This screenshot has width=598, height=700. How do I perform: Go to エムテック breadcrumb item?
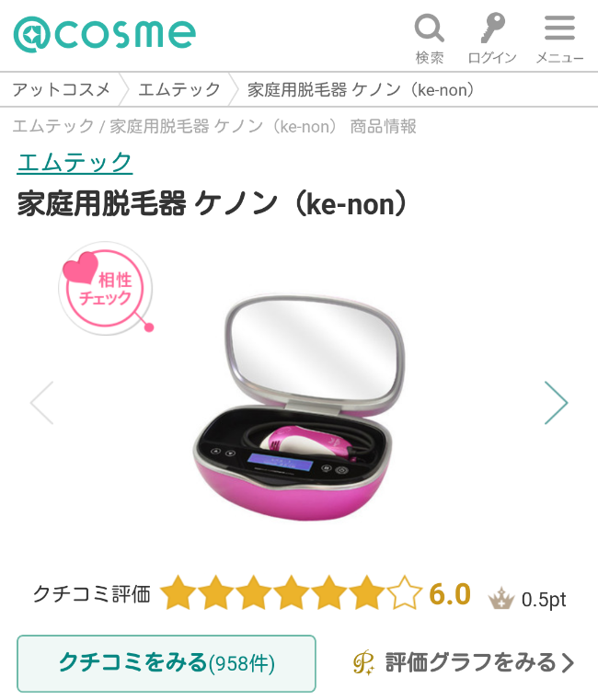[x=179, y=89]
